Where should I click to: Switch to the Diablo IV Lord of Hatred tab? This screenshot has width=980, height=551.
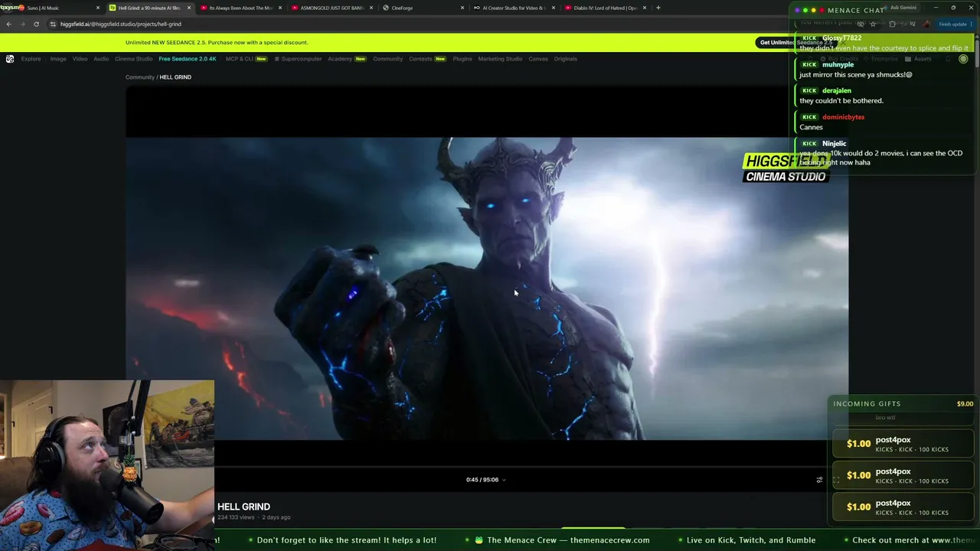click(605, 8)
